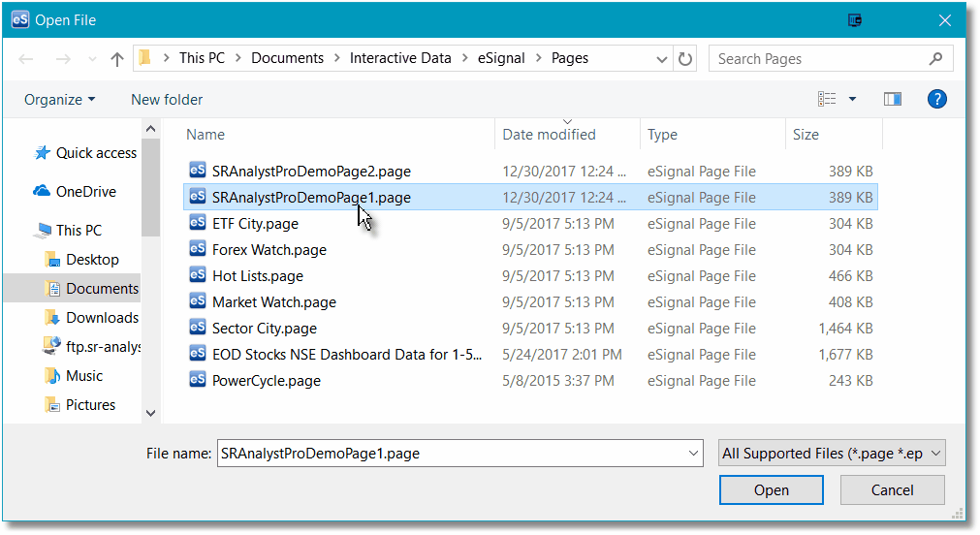Viewport: 980px width, 535px height.
Task: Go up one folder level arrow
Action: [117, 59]
